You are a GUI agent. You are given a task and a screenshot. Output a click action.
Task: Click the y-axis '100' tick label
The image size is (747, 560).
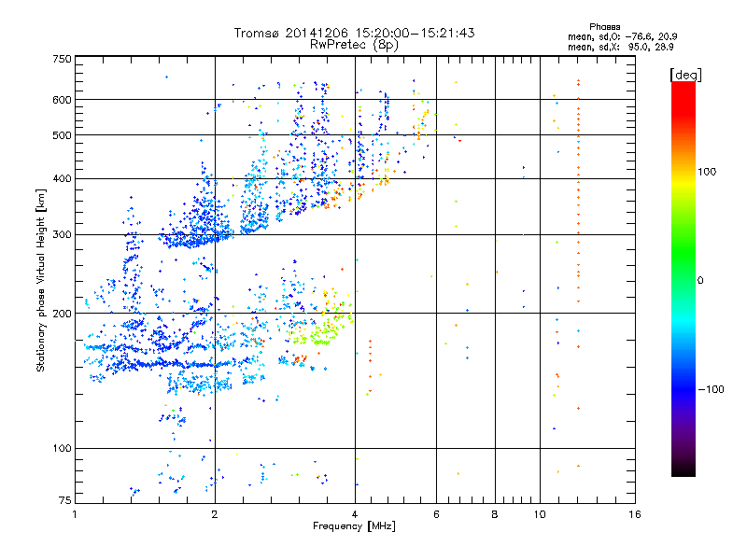coord(62,449)
